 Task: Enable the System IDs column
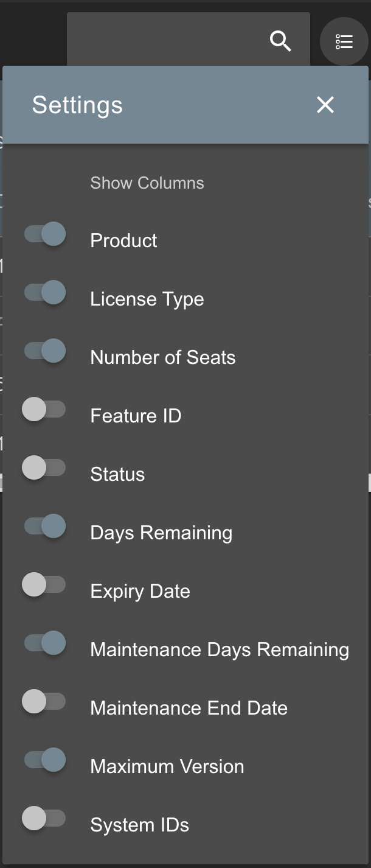tap(44, 819)
